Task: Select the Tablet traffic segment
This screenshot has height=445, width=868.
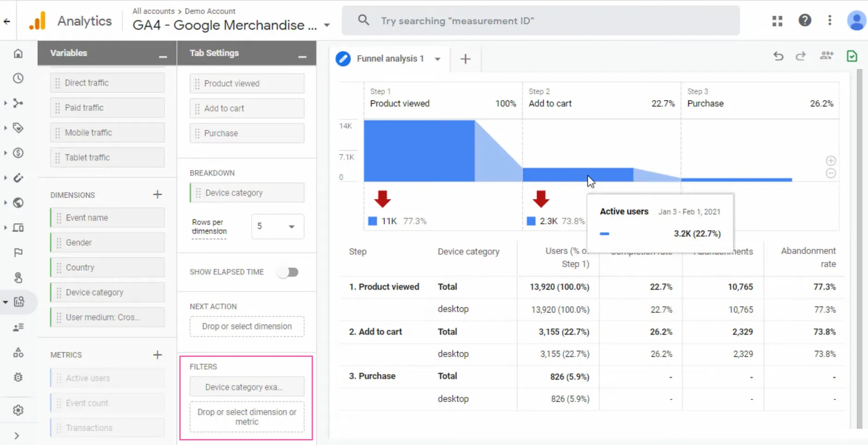Action: coord(107,158)
